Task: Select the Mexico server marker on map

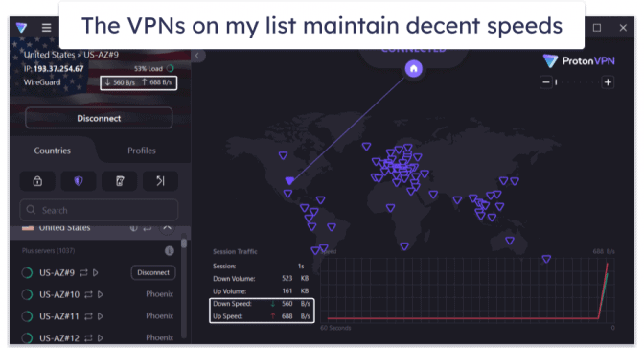Action: [287, 194]
